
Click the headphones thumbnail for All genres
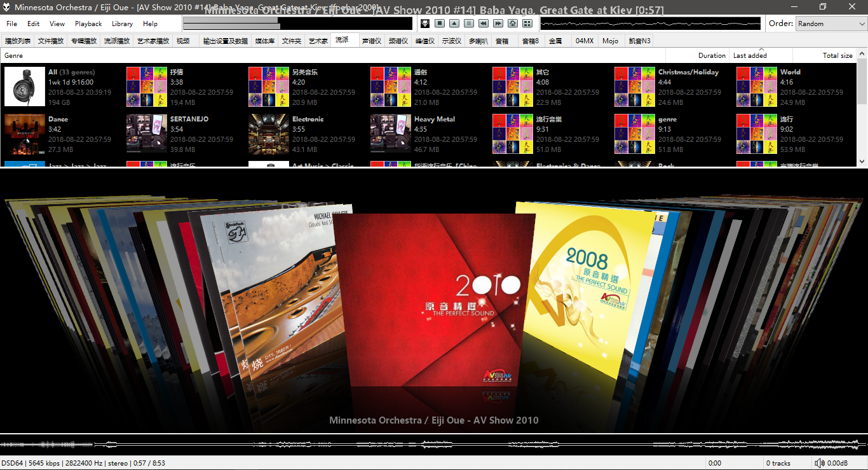25,86
